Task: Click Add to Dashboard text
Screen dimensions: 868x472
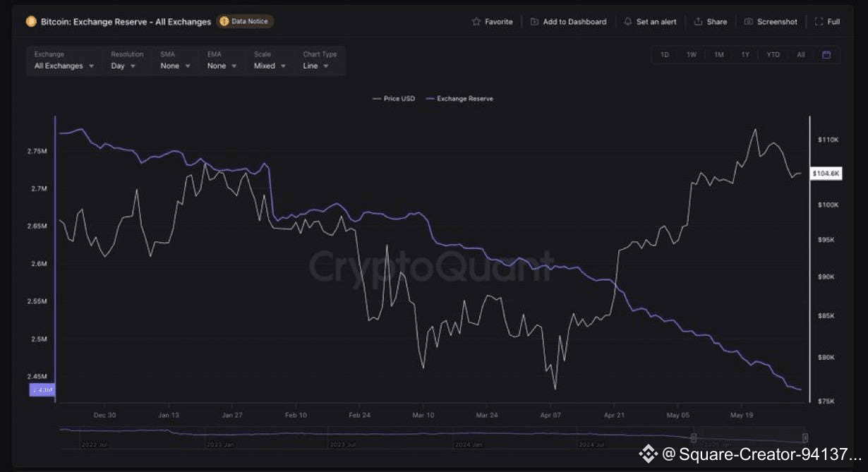Action: pyautogui.click(x=574, y=22)
